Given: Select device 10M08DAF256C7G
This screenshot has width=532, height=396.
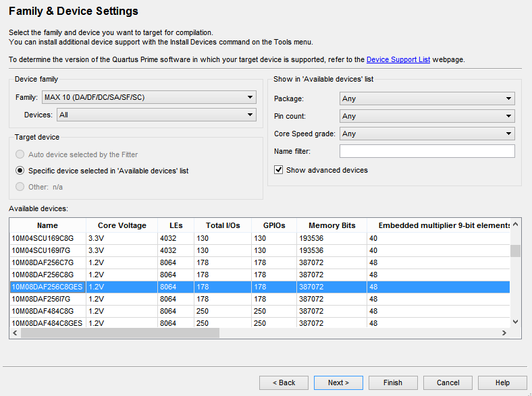Looking at the screenshot, I should click(x=259, y=262).
